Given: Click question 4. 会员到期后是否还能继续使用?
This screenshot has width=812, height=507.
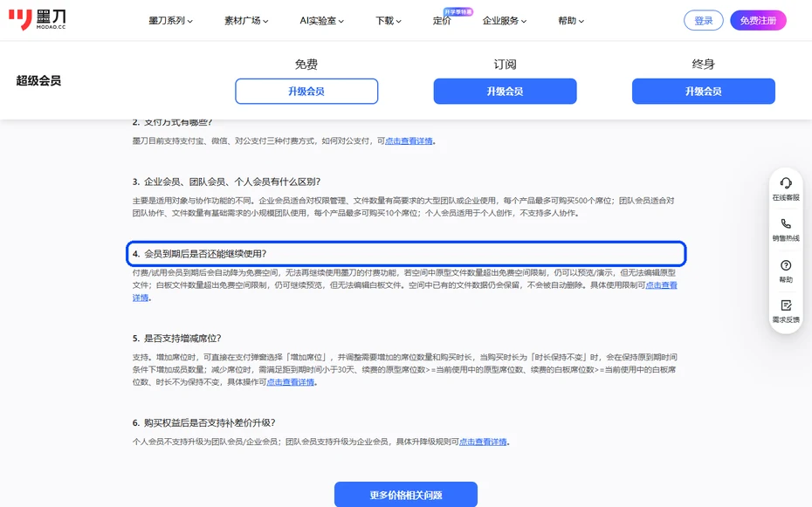Looking at the screenshot, I should point(407,253).
